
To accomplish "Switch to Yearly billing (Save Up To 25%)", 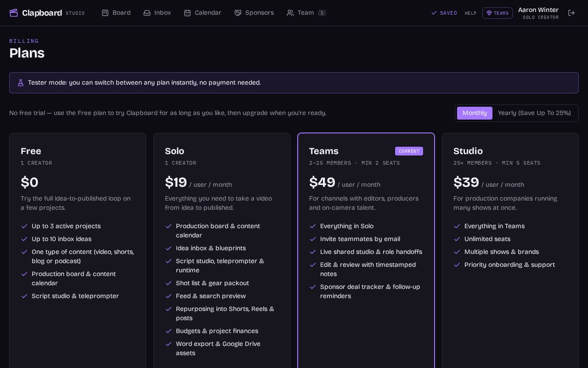I will click(534, 113).
